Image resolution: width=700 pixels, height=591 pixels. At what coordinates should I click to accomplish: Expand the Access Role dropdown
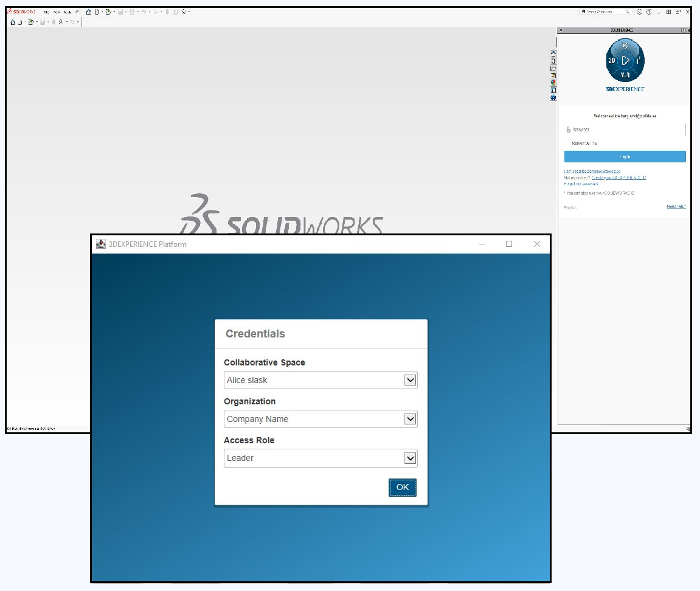coord(411,458)
